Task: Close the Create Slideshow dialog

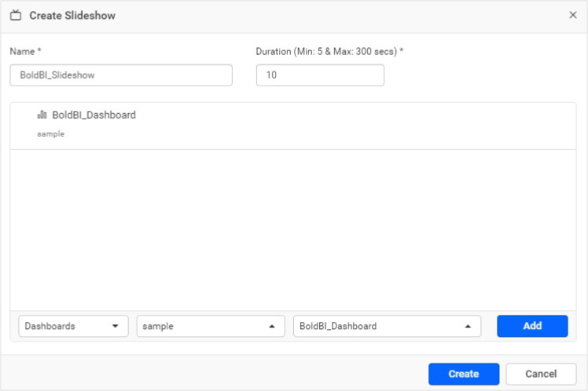Action: (572, 15)
